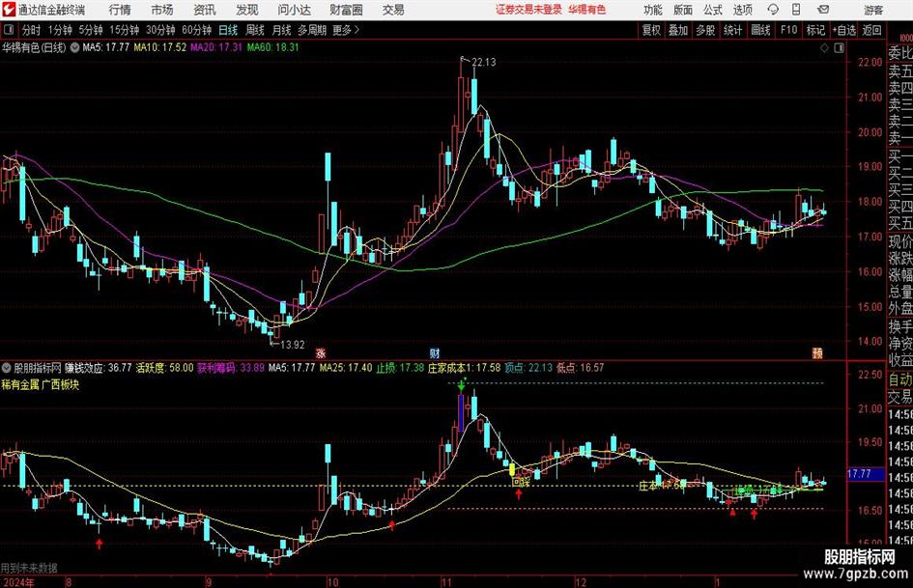Open the 公式 menu

(x=713, y=10)
